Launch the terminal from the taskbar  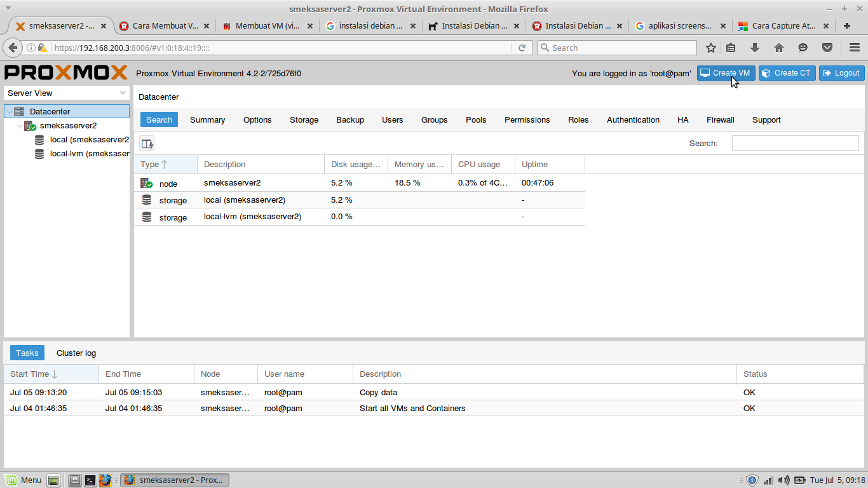[x=90, y=480]
